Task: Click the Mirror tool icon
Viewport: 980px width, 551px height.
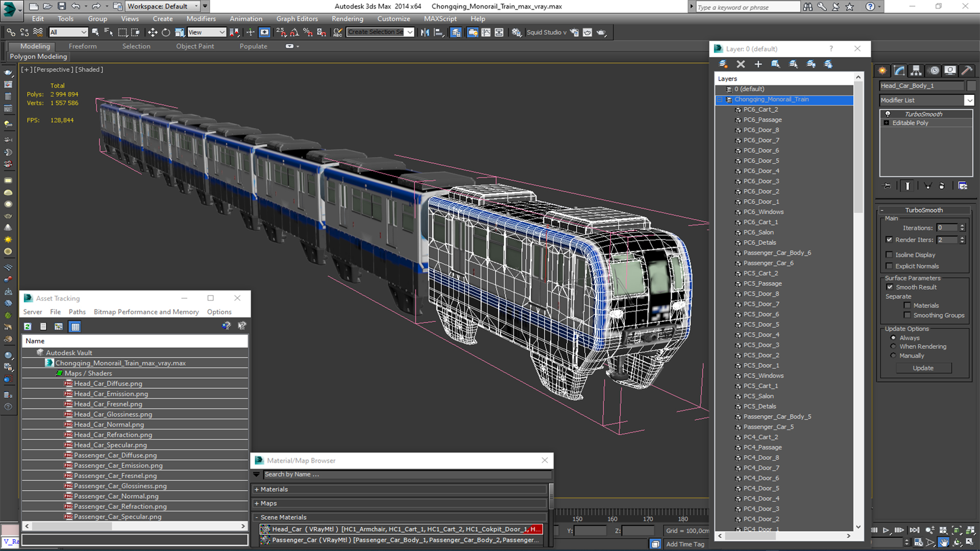Action: [425, 32]
